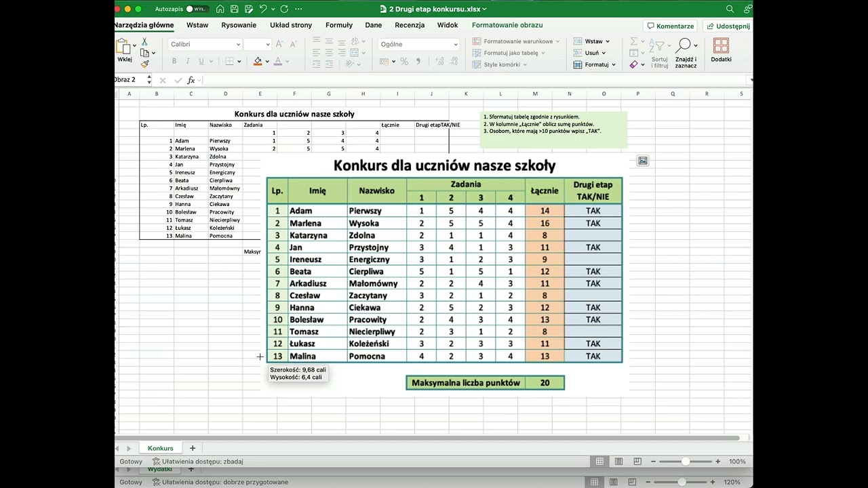Click the picture layout options icon beside image

coord(643,161)
